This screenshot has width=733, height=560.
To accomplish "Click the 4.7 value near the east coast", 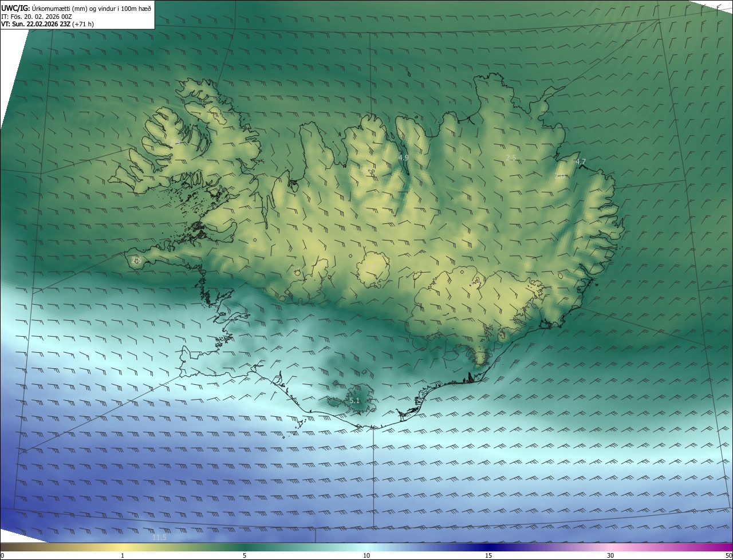I will (x=580, y=162).
